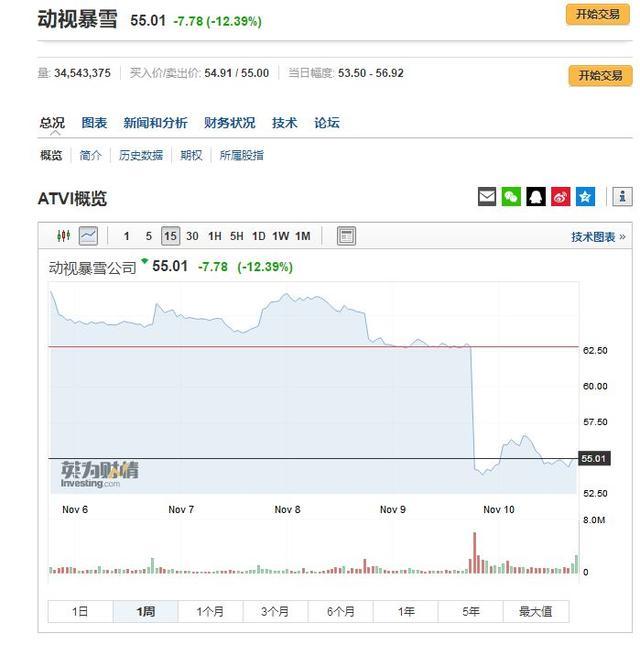Set chart interval to 1H
This screenshot has width=640, height=645.
215,236
